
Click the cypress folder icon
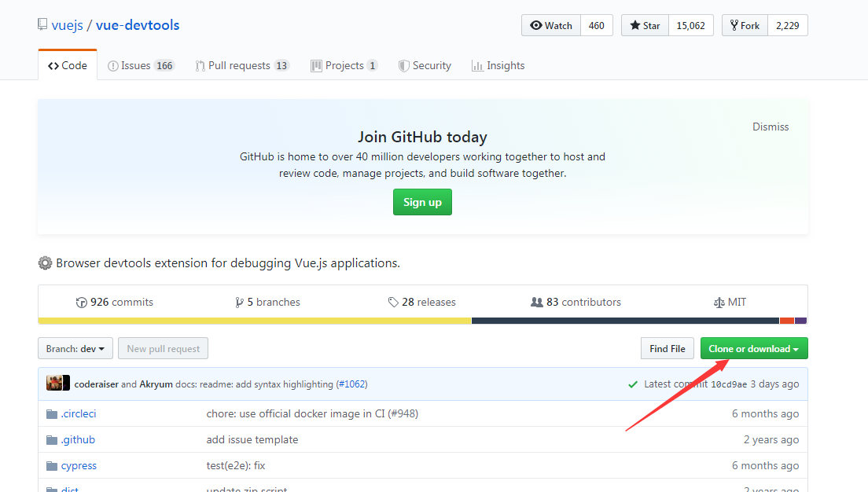tap(52, 466)
